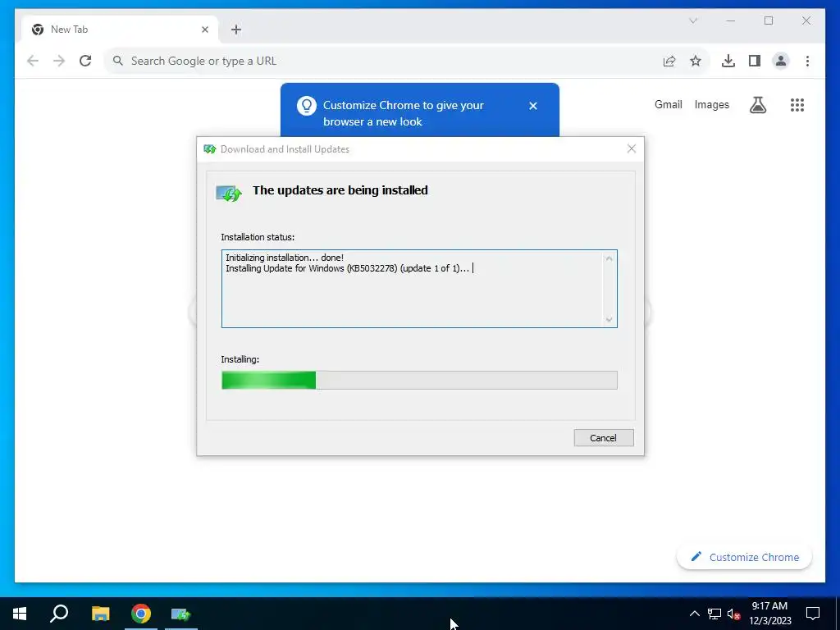Cancel the update installation

click(x=604, y=438)
